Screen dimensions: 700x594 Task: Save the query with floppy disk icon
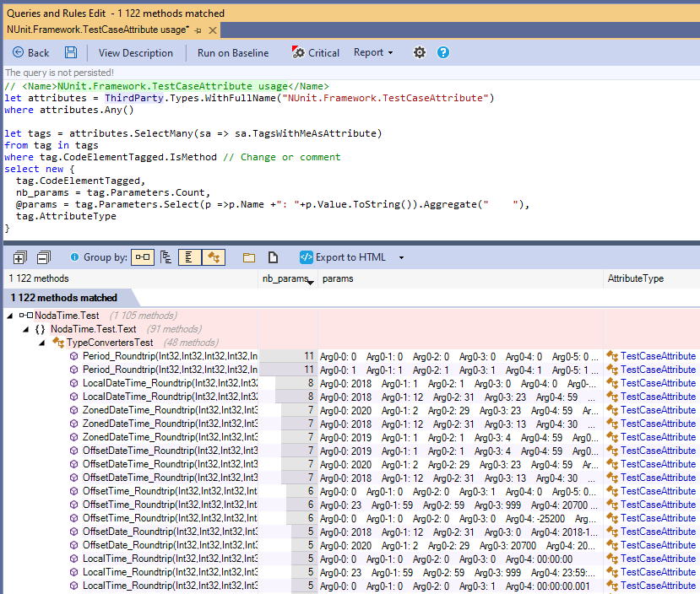pos(71,52)
